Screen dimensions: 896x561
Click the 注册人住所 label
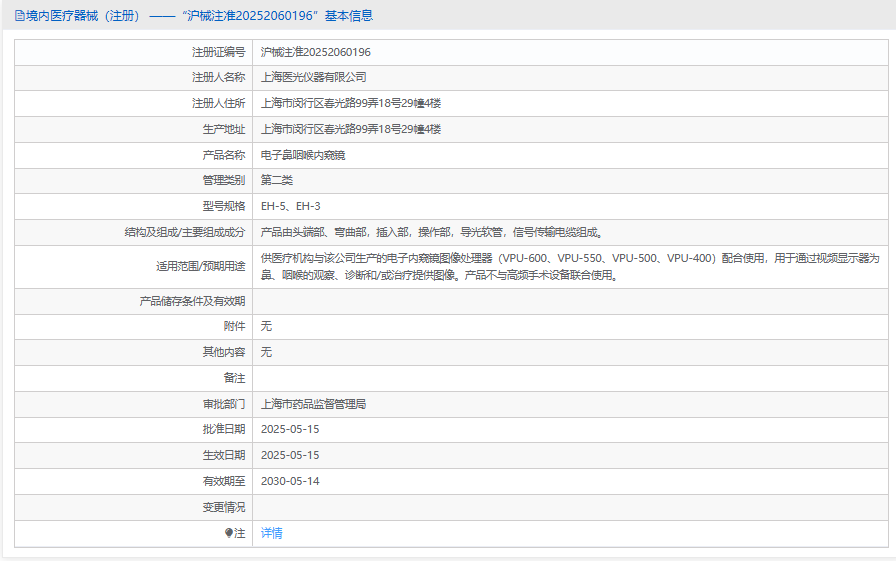(218, 103)
